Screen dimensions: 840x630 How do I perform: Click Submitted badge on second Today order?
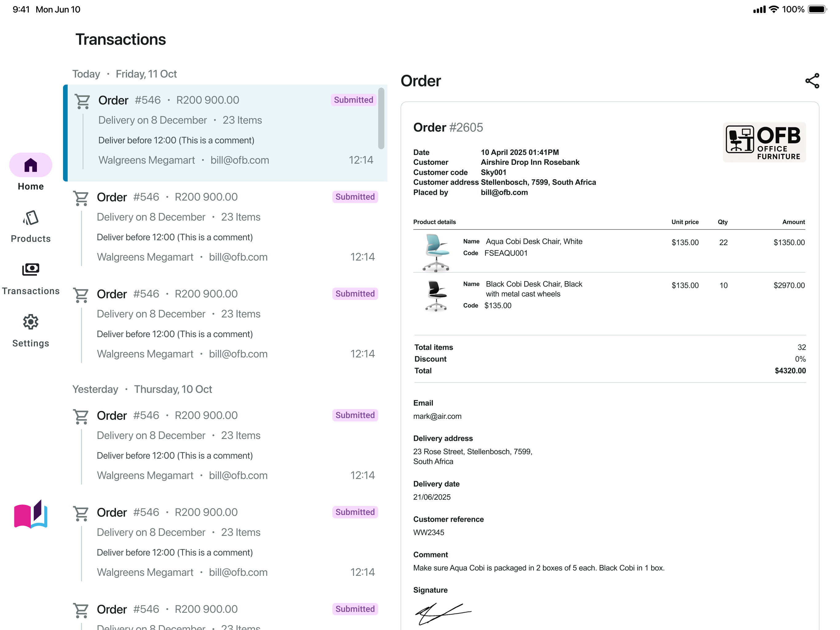[x=355, y=197]
